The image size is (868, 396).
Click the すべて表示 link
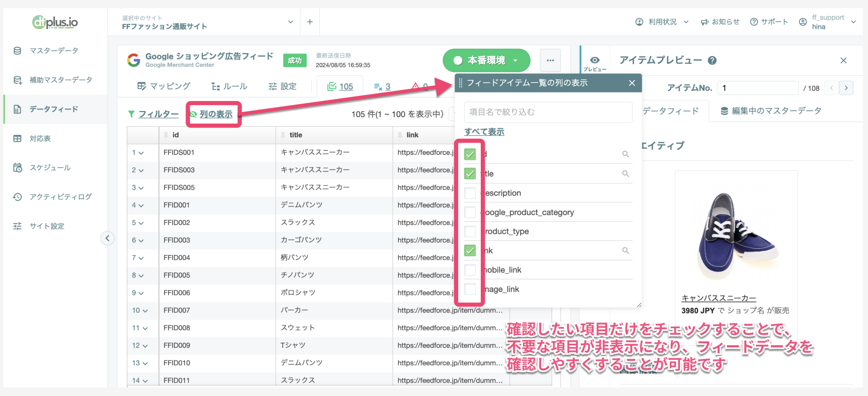tap(484, 132)
